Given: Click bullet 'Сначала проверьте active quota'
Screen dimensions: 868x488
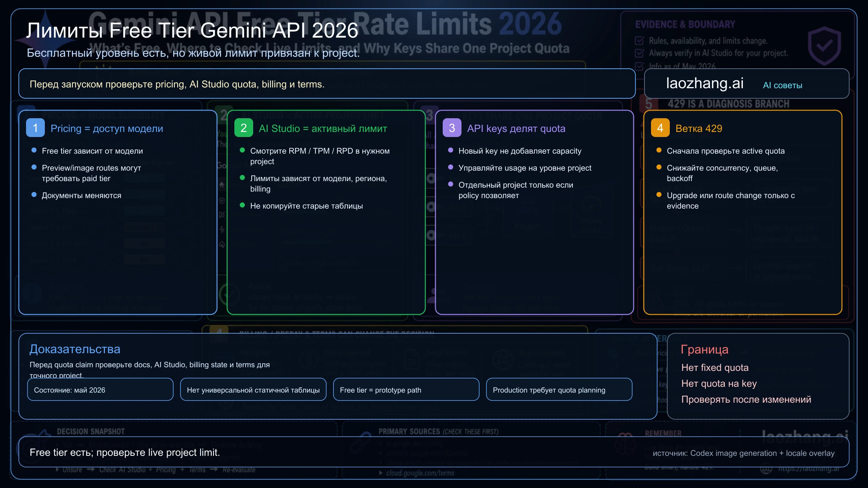Looking at the screenshot, I should [x=726, y=151].
